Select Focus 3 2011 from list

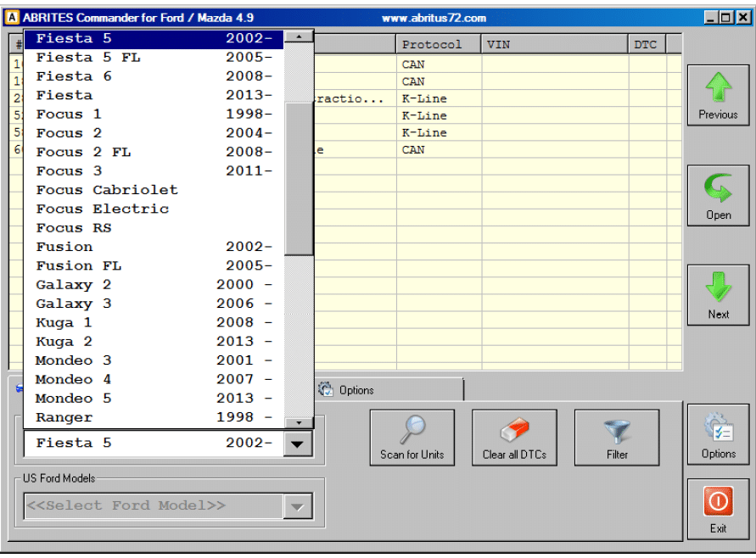(x=154, y=171)
